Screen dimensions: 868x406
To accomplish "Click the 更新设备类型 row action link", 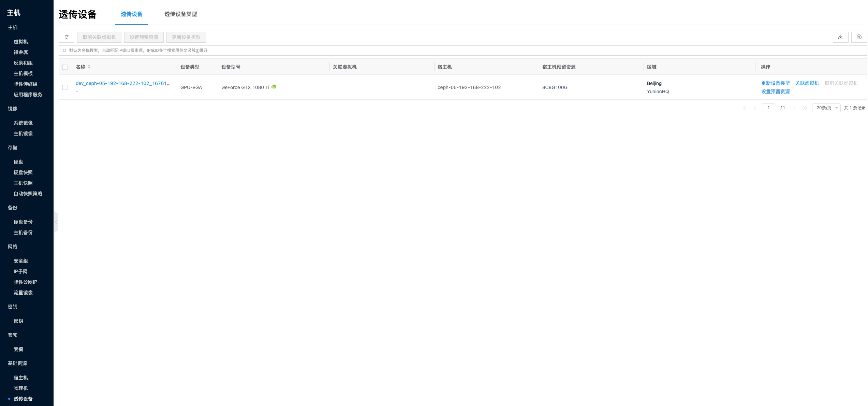I will click(x=775, y=83).
